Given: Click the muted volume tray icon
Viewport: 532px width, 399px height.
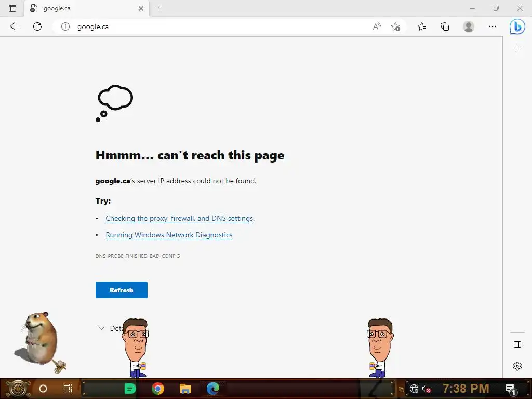Looking at the screenshot, I should pyautogui.click(x=426, y=389).
